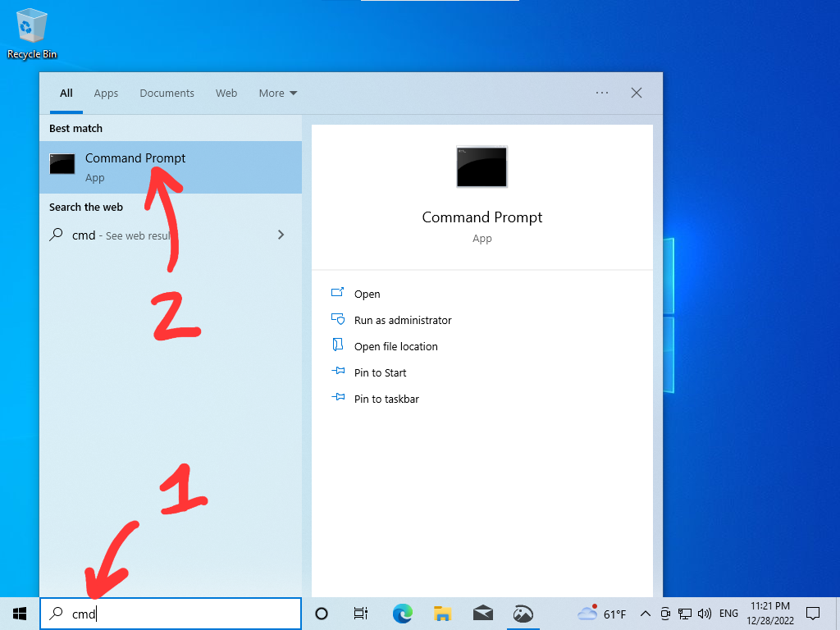The width and height of the screenshot is (840, 630).
Task: Launch Microsoft Edge from the taskbar
Action: point(402,614)
